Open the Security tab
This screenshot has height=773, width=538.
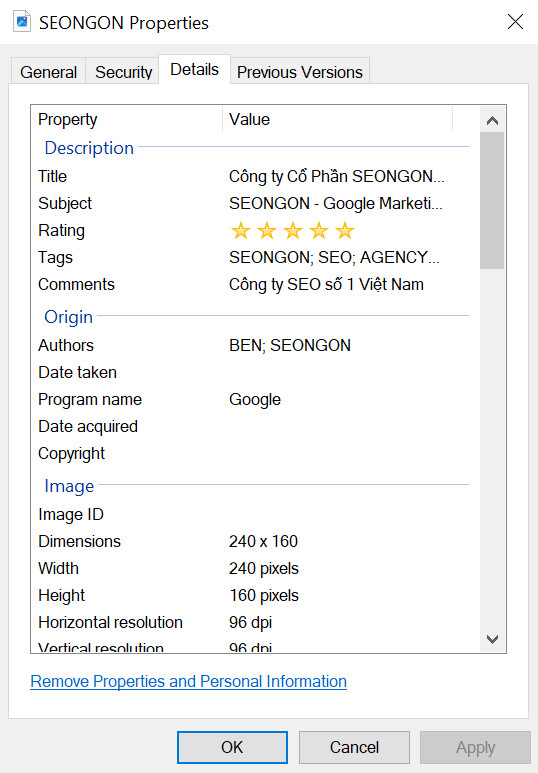pyautogui.click(x=123, y=72)
